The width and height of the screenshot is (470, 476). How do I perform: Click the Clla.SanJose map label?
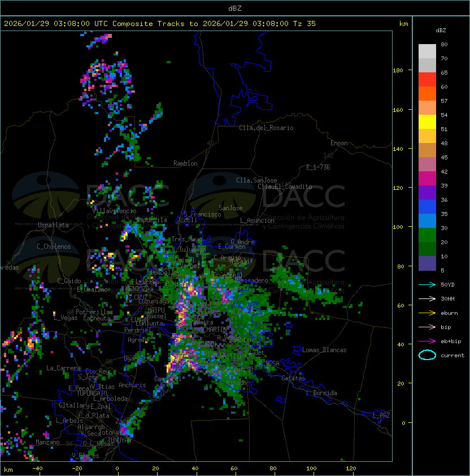[x=256, y=180]
